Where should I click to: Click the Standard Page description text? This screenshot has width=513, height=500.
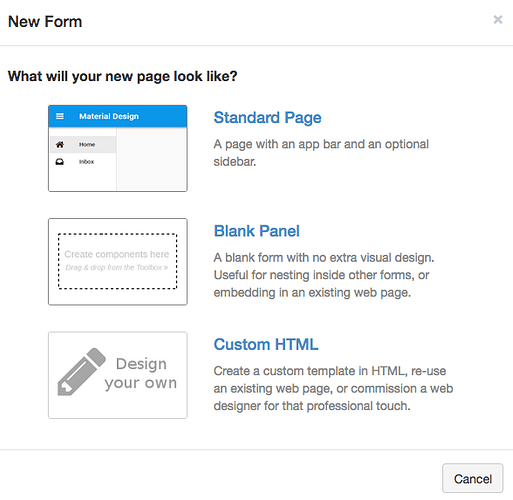click(x=321, y=153)
